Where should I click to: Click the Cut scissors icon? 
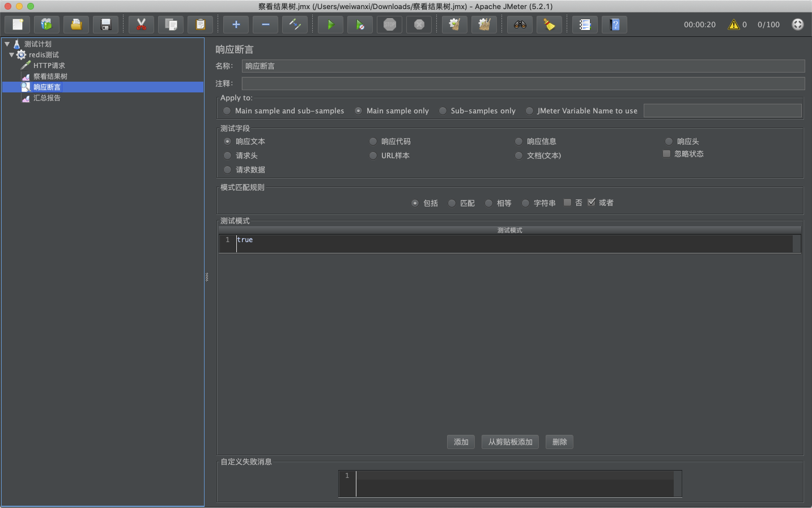[142, 24]
